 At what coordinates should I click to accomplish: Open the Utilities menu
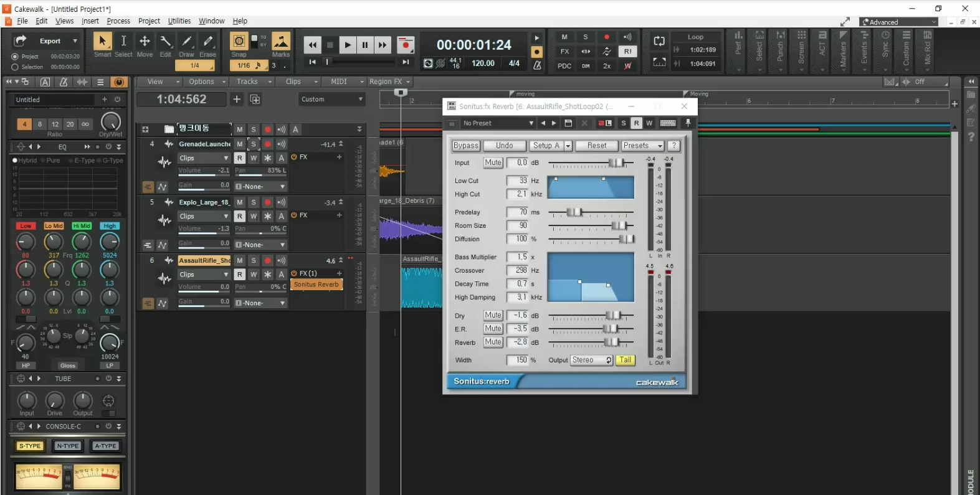(179, 21)
